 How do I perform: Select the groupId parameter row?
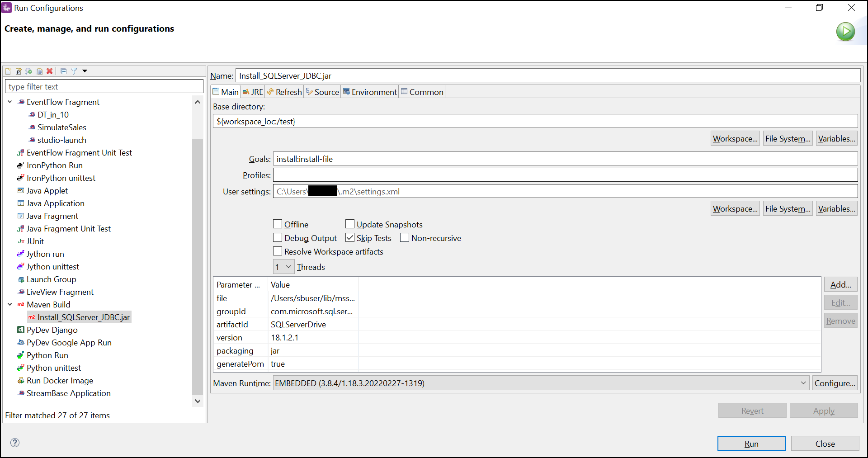point(517,312)
